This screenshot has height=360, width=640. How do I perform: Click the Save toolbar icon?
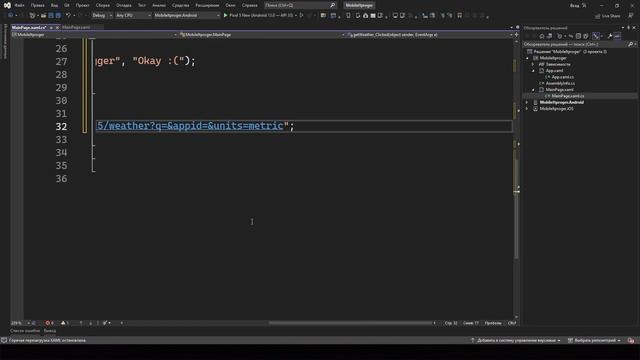click(x=51, y=16)
